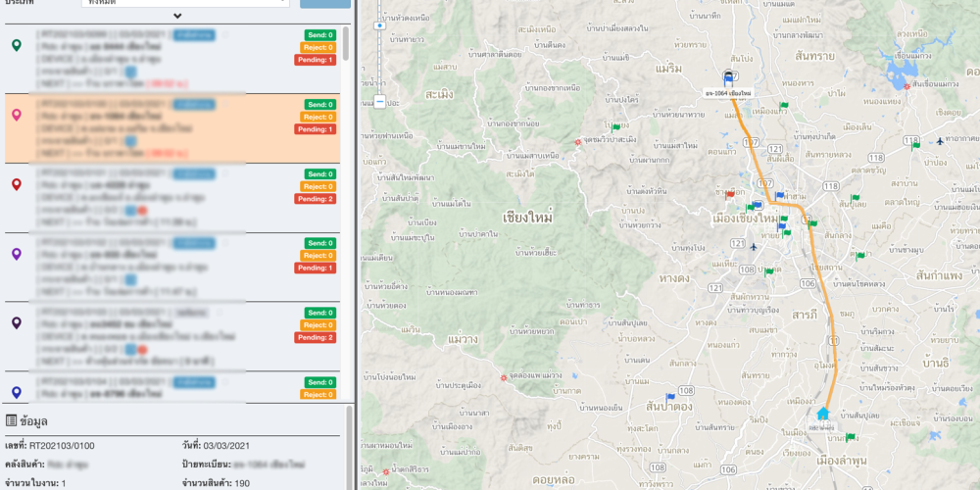Click the airplane airport icon at map's right edge
Image resolution: width=980 pixels, height=490 pixels.
coord(940,140)
